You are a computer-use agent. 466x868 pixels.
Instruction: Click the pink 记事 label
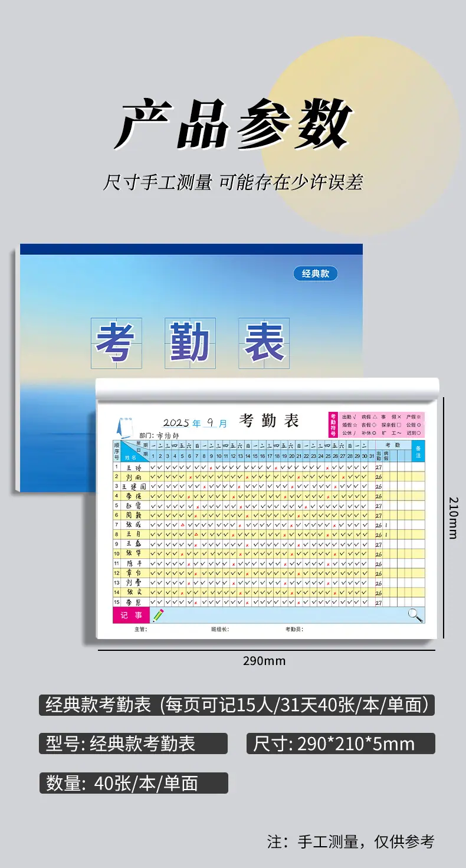(131, 615)
